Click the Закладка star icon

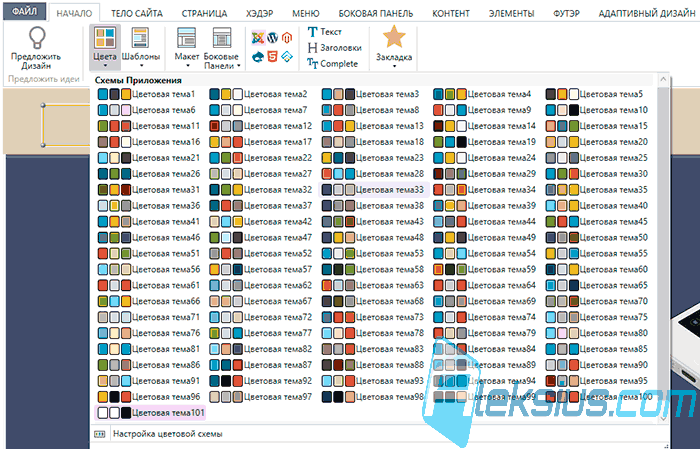tap(394, 37)
